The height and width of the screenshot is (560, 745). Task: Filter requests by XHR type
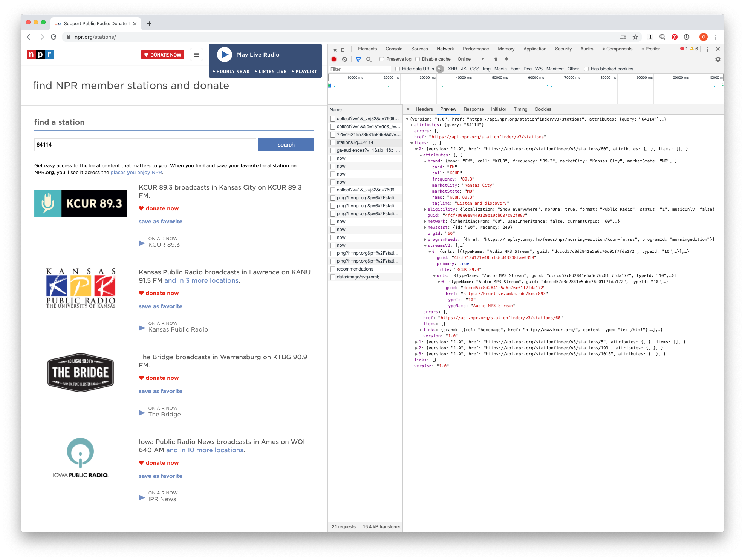(453, 69)
